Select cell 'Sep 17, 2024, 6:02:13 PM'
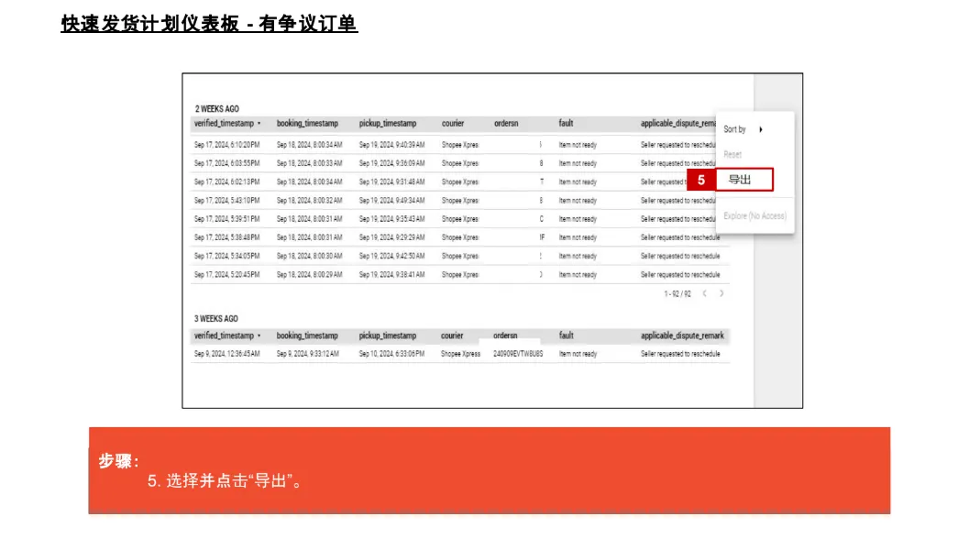980x550 pixels. (226, 182)
